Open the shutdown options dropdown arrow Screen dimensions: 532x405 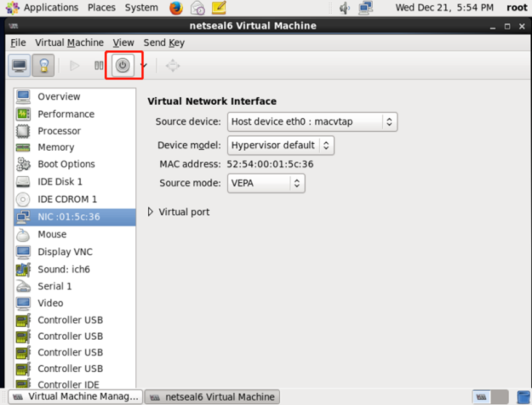point(145,65)
